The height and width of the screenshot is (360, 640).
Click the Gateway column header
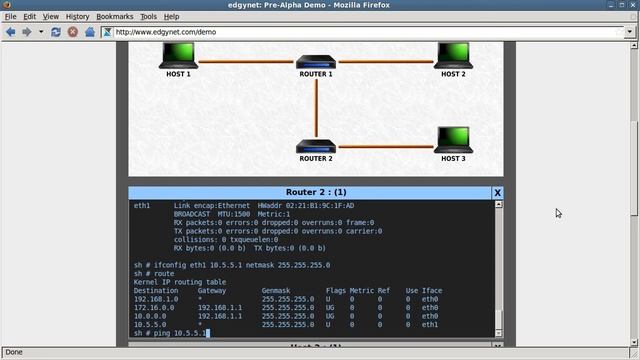[211, 291]
